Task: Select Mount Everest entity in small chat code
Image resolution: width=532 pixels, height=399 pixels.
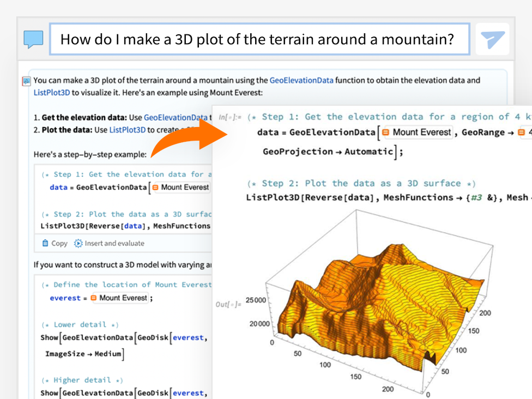Action: coord(180,188)
